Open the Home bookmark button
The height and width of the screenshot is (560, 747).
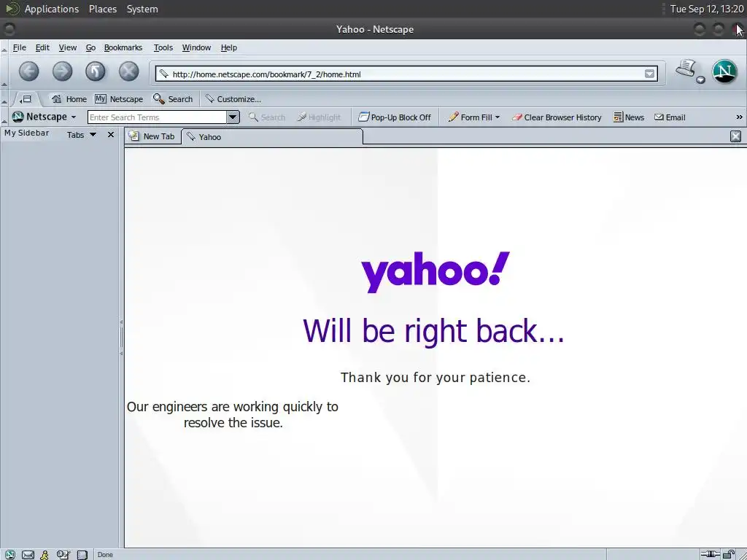(69, 99)
